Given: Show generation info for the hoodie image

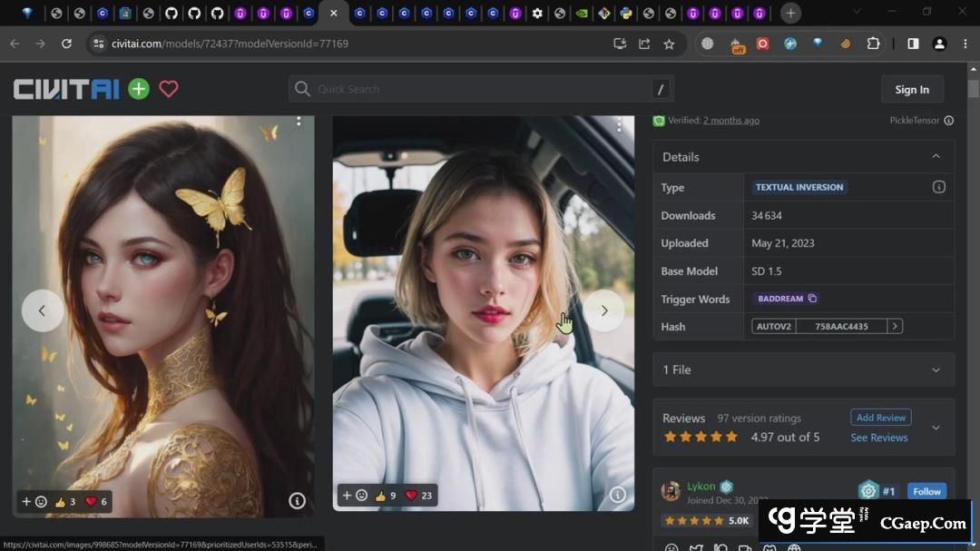Looking at the screenshot, I should (618, 495).
